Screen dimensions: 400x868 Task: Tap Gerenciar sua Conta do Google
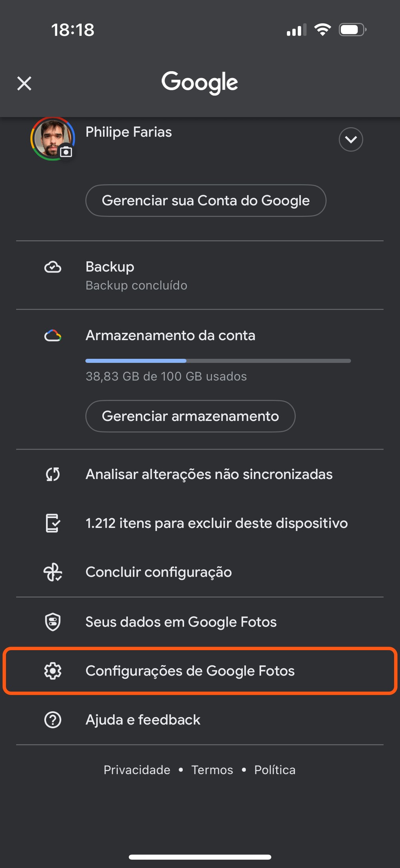pos(206,201)
